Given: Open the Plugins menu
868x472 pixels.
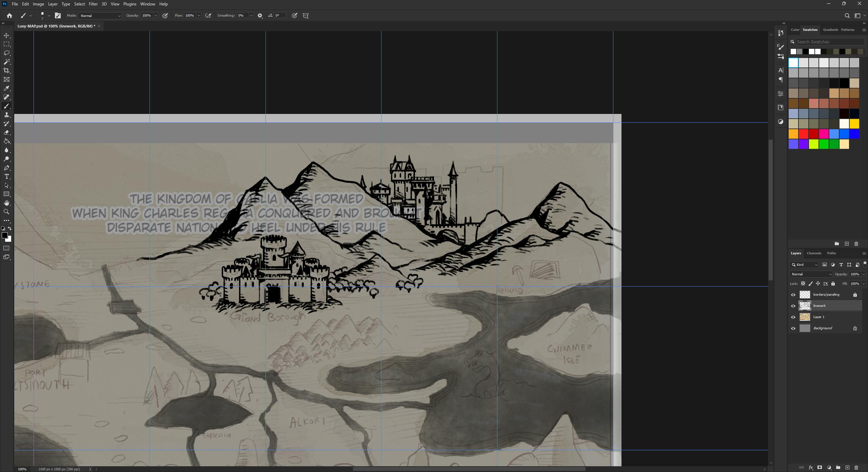Looking at the screenshot, I should click(130, 4).
